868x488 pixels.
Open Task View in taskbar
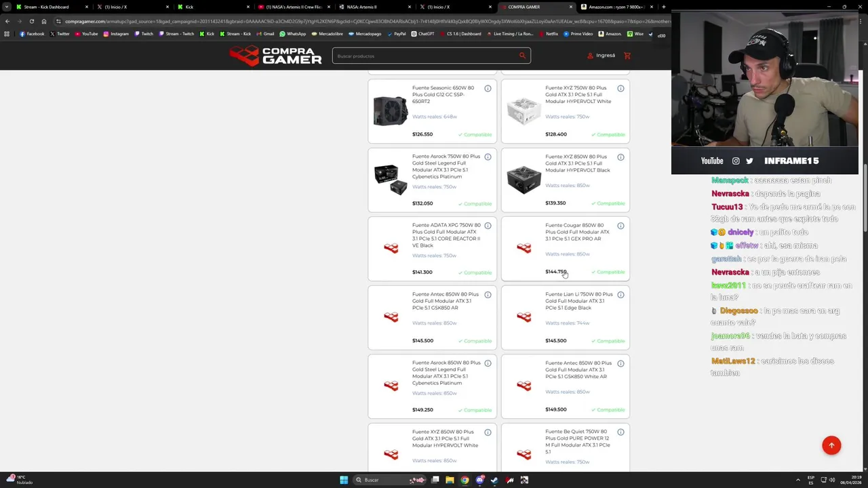(435, 480)
